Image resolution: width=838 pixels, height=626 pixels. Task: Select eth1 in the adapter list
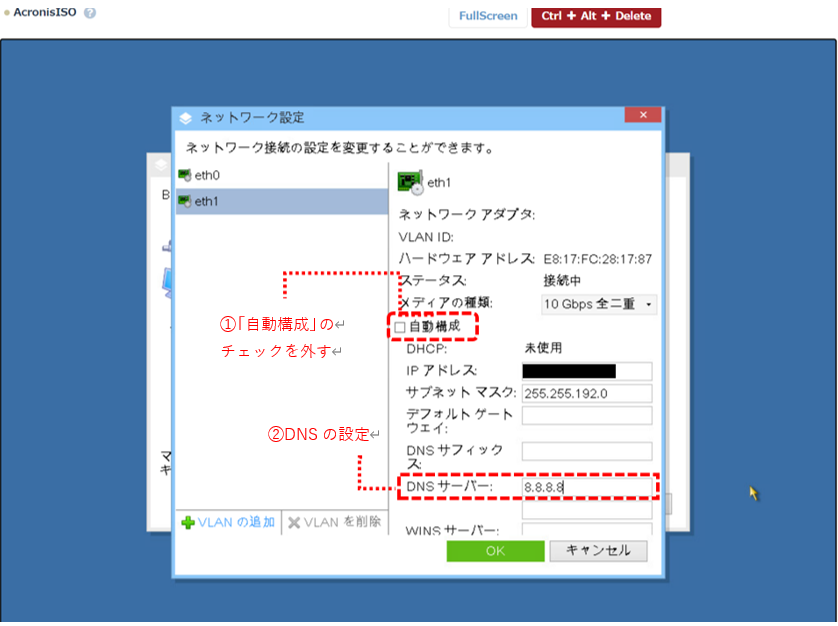click(x=207, y=201)
